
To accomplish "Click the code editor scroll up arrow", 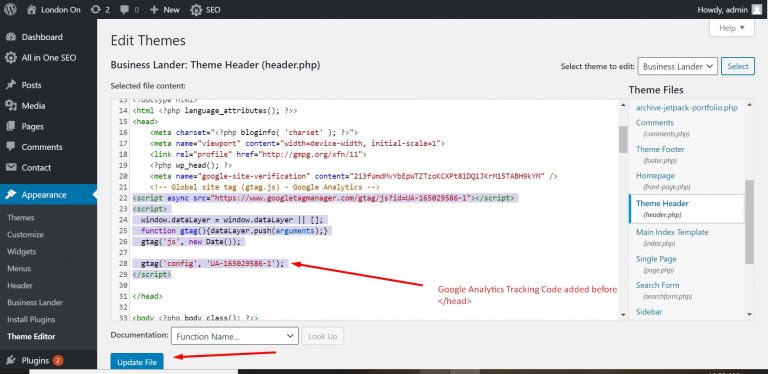I will [623, 105].
